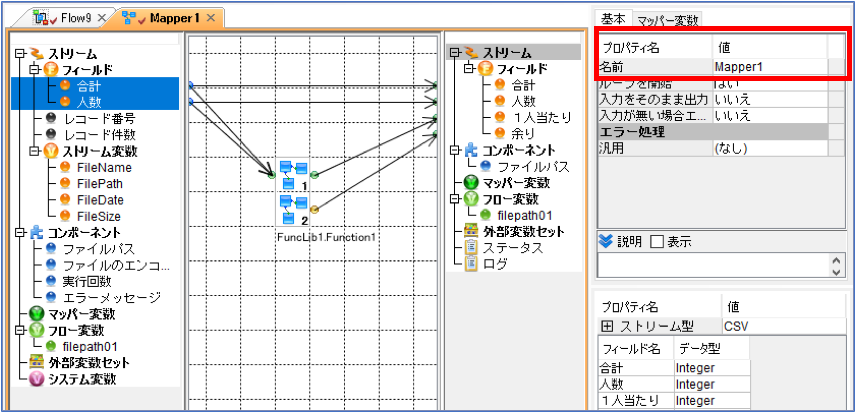This screenshot has height=414, width=856.
Task: Click Integer type of 合計 row
Action: pyautogui.click(x=712, y=368)
